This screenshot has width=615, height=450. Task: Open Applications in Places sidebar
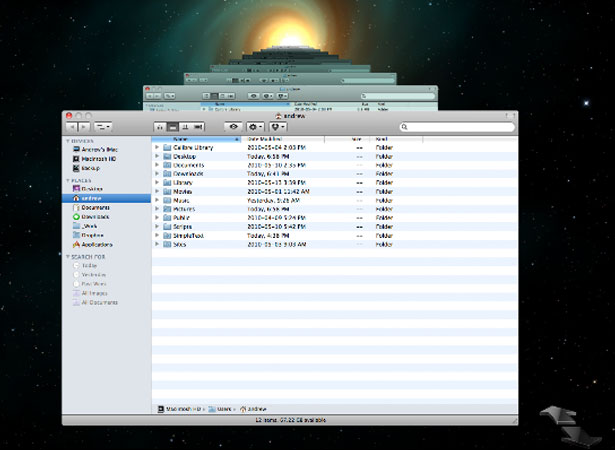click(x=93, y=244)
